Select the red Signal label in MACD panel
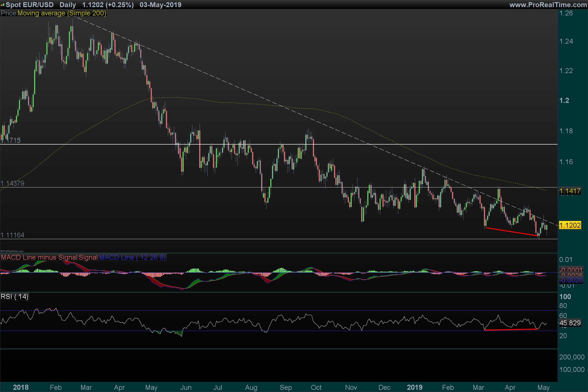This screenshot has width=588, height=392. pos(88,257)
